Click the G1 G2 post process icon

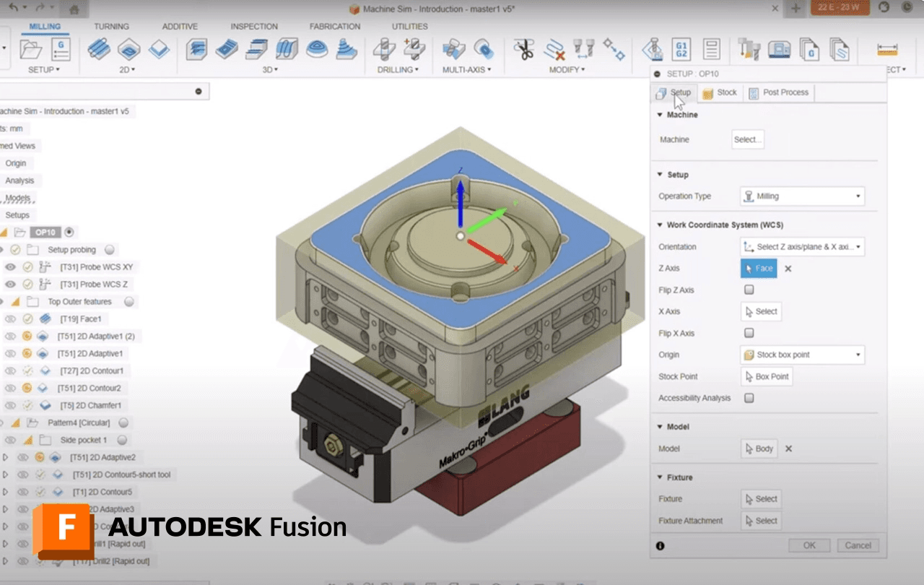click(x=681, y=50)
